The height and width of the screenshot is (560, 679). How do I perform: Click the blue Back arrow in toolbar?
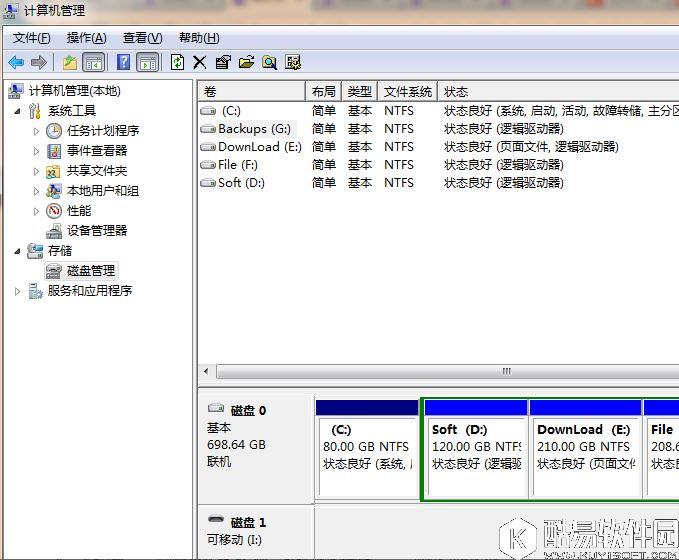coord(16,62)
